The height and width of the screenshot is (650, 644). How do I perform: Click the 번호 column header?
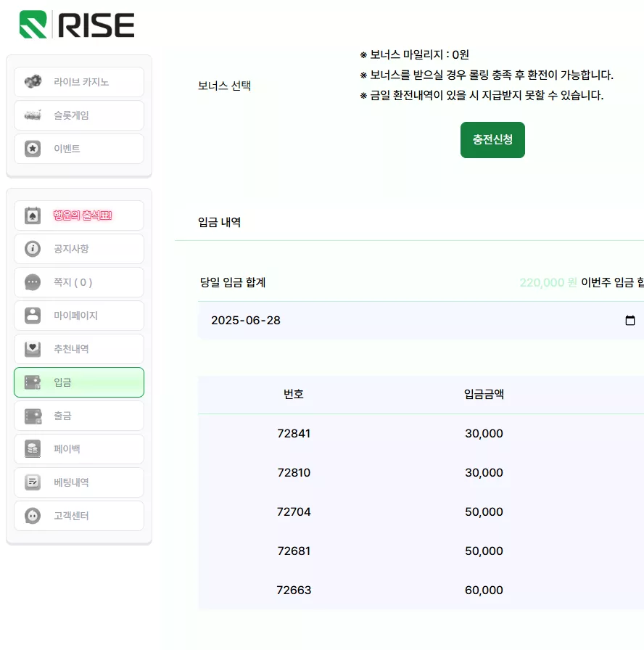point(294,394)
